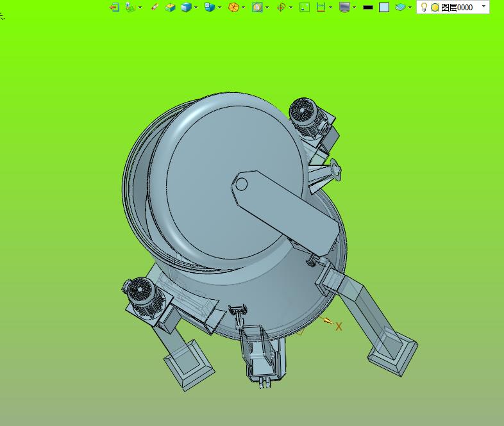Click the orange X axis label

(339, 327)
